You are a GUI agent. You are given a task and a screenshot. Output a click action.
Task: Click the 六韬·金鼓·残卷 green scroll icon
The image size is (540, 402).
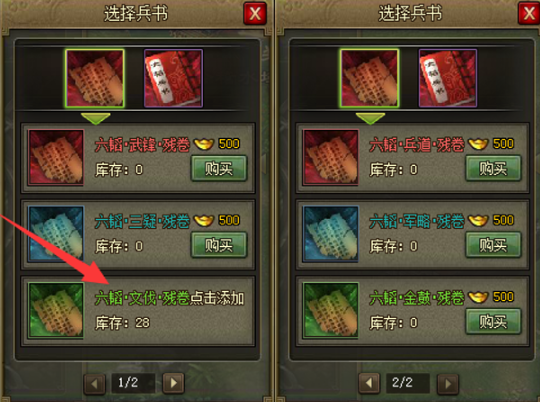(x=331, y=310)
